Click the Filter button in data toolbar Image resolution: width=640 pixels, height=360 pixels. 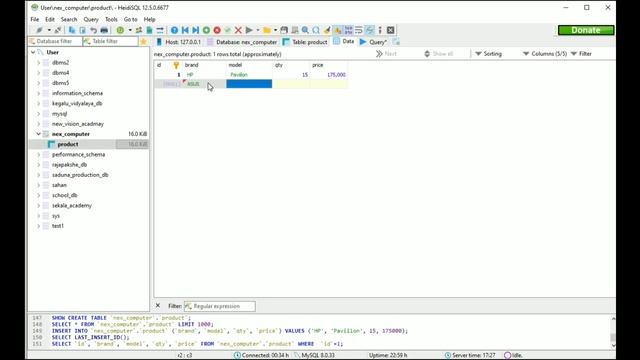click(x=581, y=53)
